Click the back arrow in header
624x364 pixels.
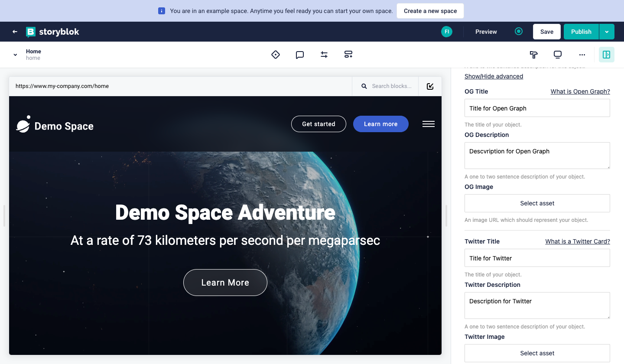coord(15,32)
